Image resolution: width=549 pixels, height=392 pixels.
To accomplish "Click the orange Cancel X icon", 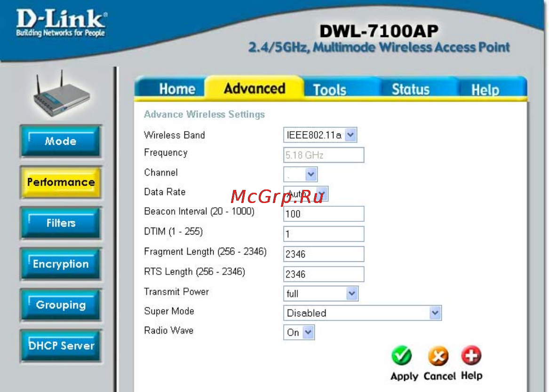I will pyautogui.click(x=438, y=356).
